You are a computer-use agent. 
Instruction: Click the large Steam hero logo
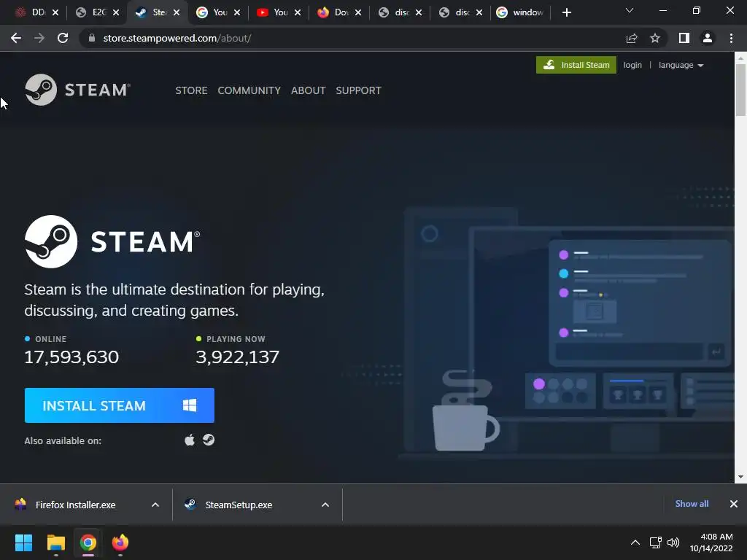pos(112,241)
